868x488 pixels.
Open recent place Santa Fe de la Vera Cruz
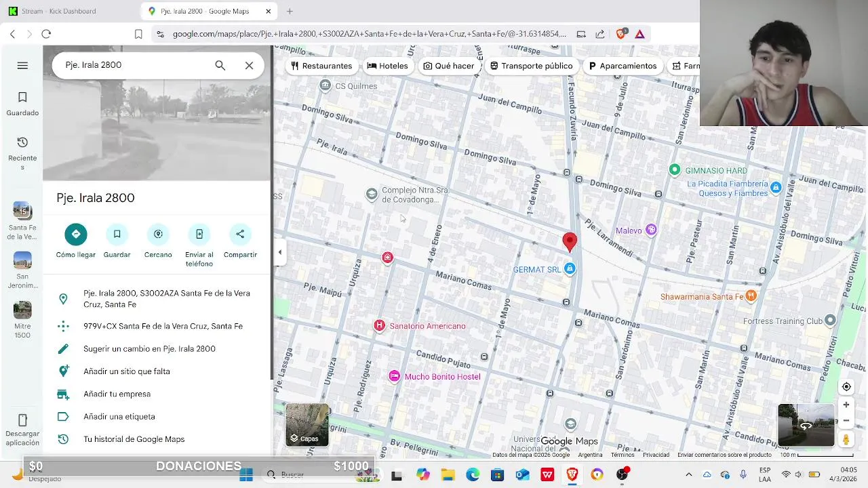[x=22, y=222]
